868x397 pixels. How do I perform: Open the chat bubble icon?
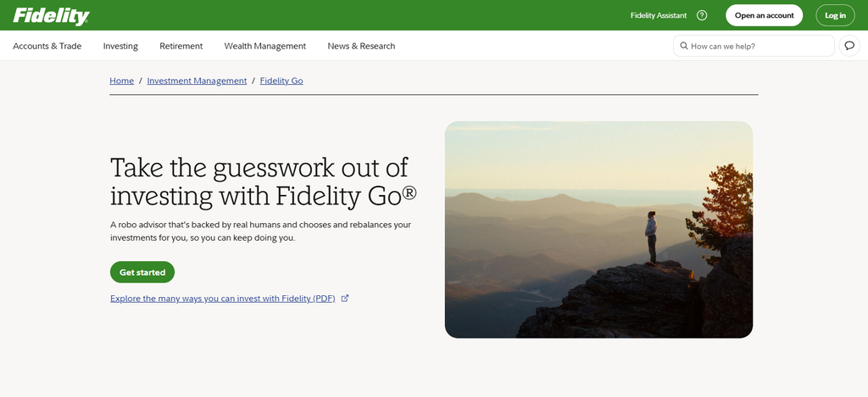pyautogui.click(x=849, y=46)
